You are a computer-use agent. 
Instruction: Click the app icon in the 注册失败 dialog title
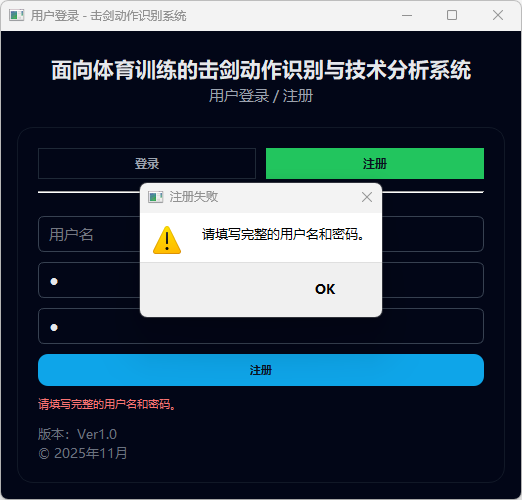155,197
